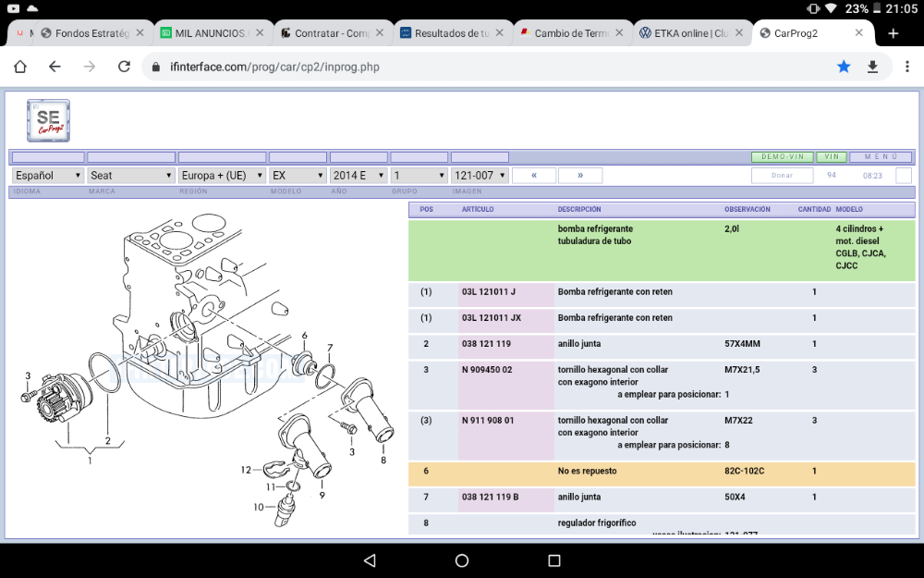The height and width of the screenshot is (578, 924).
Task: Close the Fondos Estratég tab
Action: pos(140,33)
